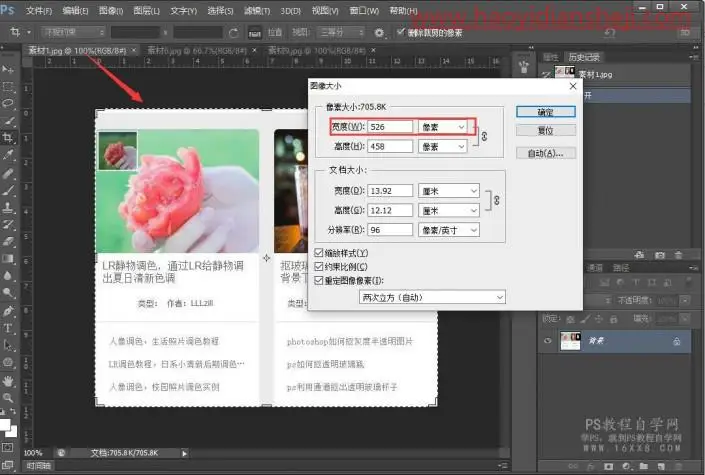Screen dimensions: 705x475
Task: Select the Eyedropper tool
Action: 8,155
